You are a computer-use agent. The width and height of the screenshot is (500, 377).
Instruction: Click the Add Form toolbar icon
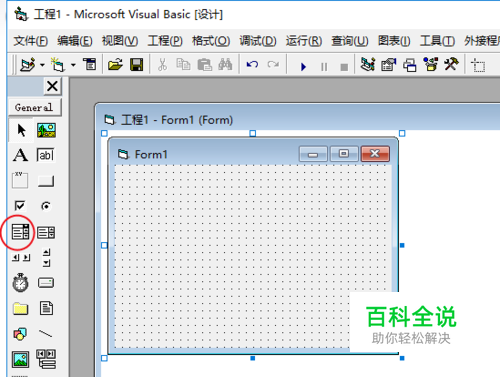click(x=57, y=64)
